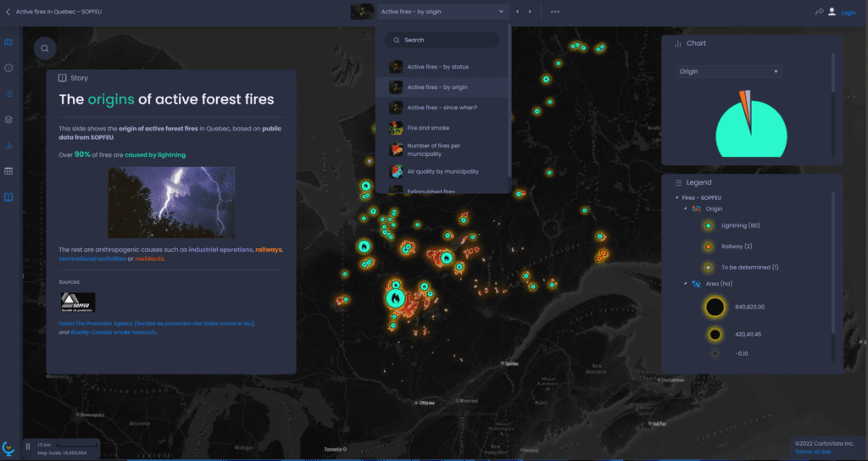Open the Origin dropdown in Chart panel
This screenshot has width=868, height=461.
(x=728, y=71)
